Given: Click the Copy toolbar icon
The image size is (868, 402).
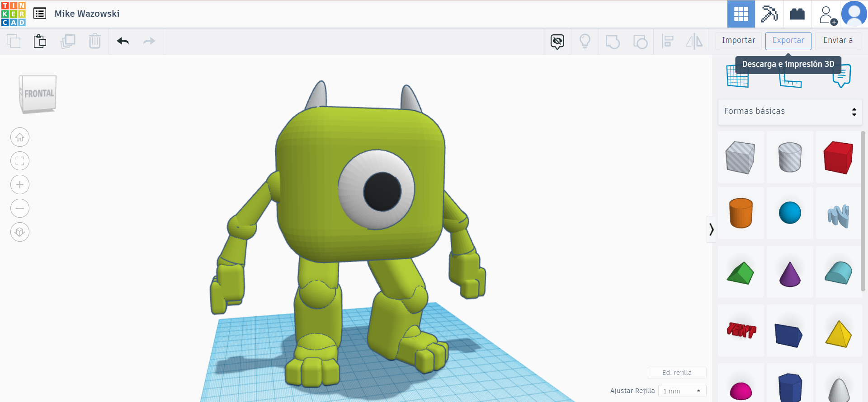Looking at the screenshot, I should click(x=14, y=41).
